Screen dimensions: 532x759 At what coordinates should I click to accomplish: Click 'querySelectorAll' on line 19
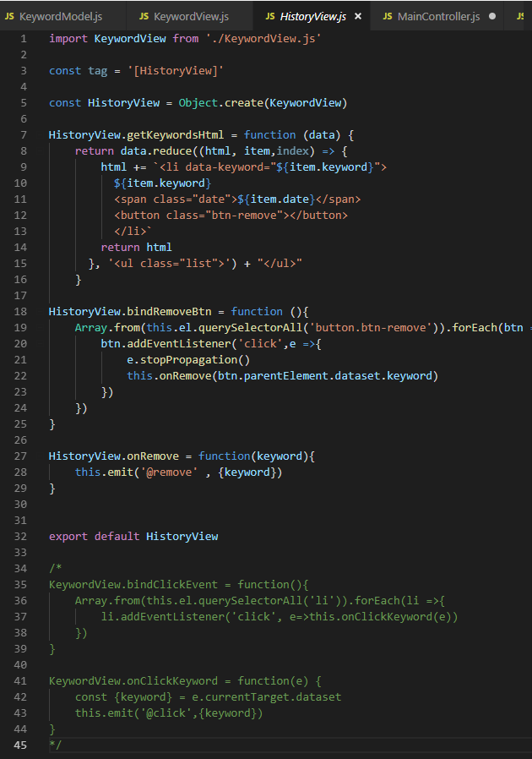pos(251,328)
